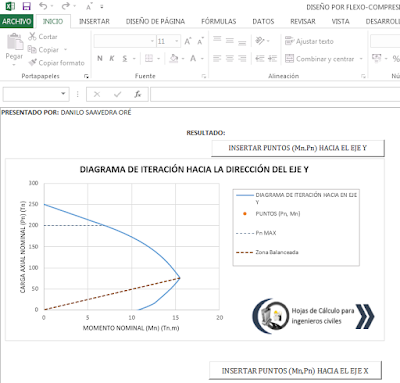Click Increase Indent icon
This screenshot has width=400, height=383.
272,59
